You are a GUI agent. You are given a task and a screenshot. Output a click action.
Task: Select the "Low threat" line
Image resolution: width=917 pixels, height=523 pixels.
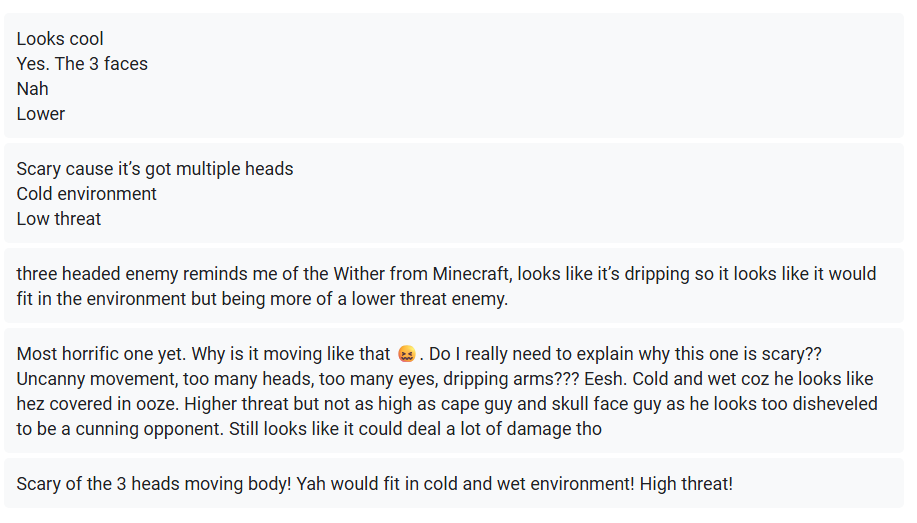(x=58, y=219)
